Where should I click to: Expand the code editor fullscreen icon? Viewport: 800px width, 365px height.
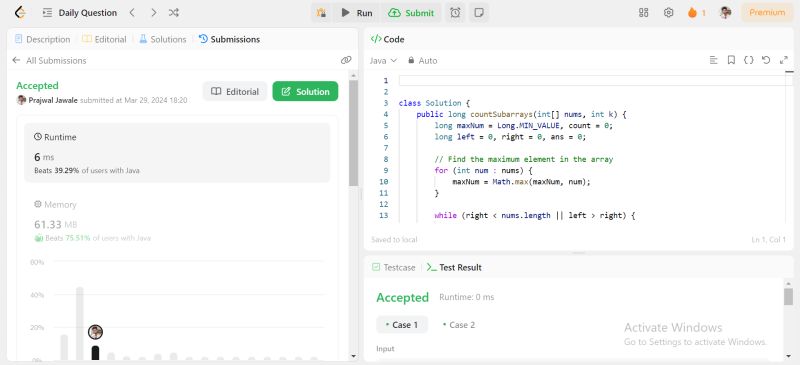(x=784, y=60)
